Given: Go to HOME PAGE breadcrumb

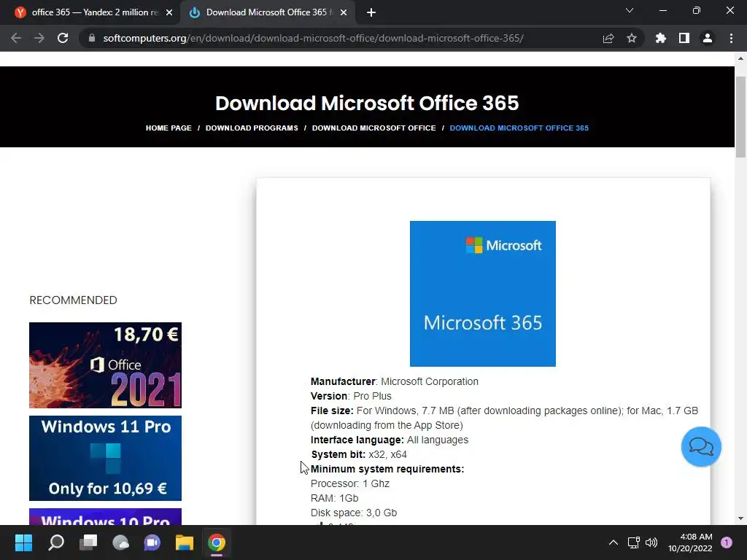Looking at the screenshot, I should point(169,128).
